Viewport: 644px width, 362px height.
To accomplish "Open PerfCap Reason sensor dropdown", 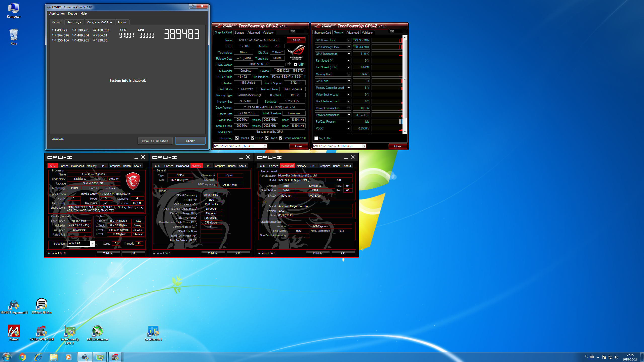I will click(349, 122).
